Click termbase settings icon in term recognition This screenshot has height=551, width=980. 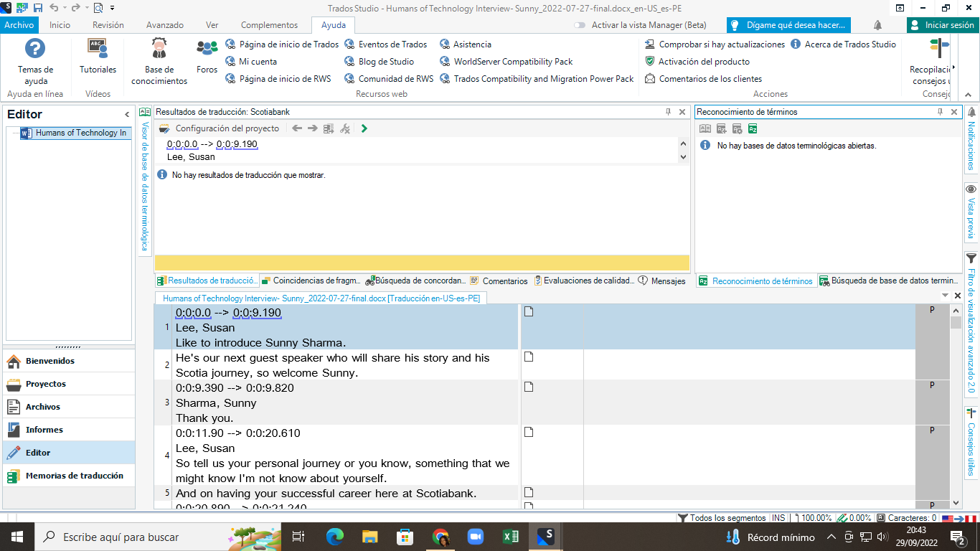click(737, 129)
